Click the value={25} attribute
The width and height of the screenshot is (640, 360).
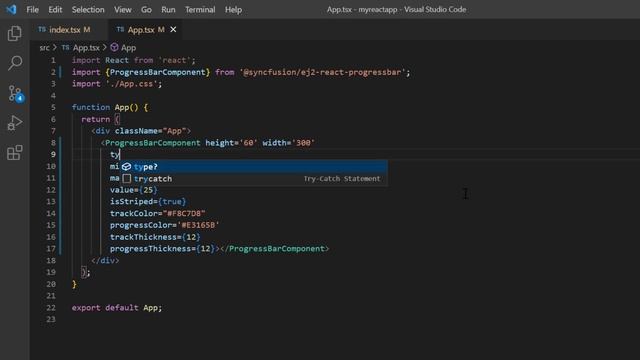pyautogui.click(x=133, y=190)
